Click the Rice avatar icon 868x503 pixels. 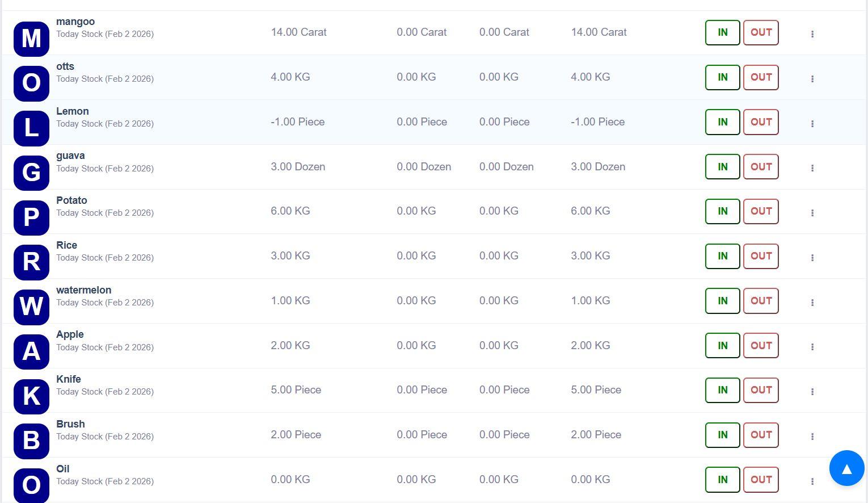point(31,262)
